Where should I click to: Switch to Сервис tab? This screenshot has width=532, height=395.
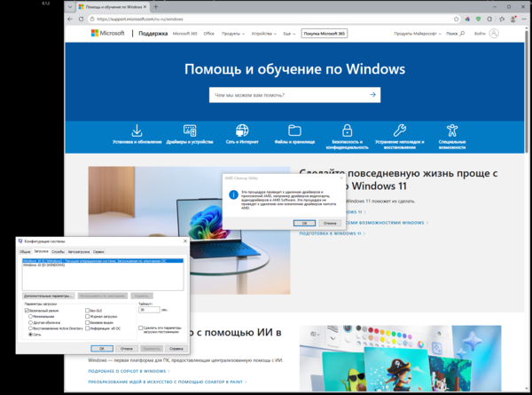coord(98,252)
